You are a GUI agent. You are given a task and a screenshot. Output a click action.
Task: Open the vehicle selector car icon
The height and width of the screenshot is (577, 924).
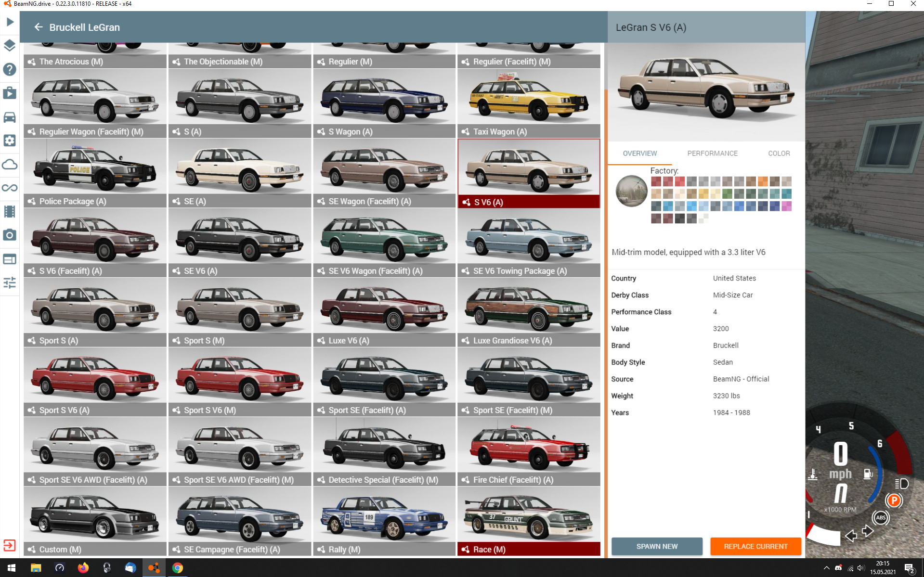pos(10,117)
